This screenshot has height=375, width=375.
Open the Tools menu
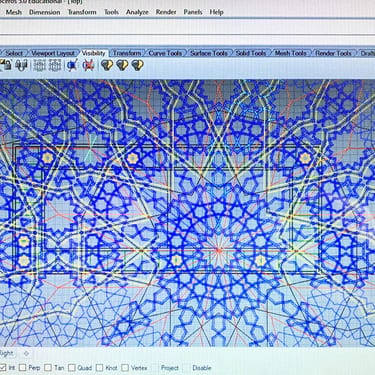coord(111,12)
